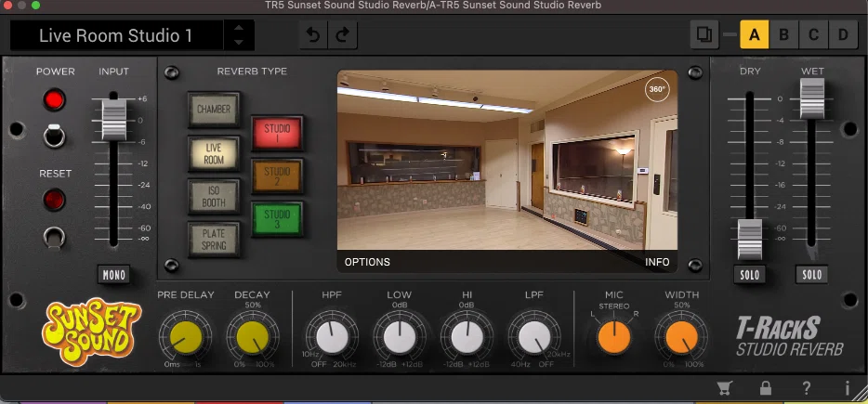
Task: Flip the RESET toggle switch
Action: click(x=54, y=238)
